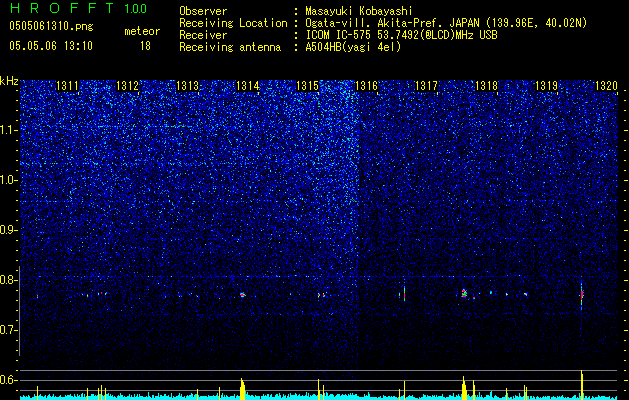The width and height of the screenshot is (629, 400).
Task: Select filename 0505061310.png
Action: pos(51,26)
